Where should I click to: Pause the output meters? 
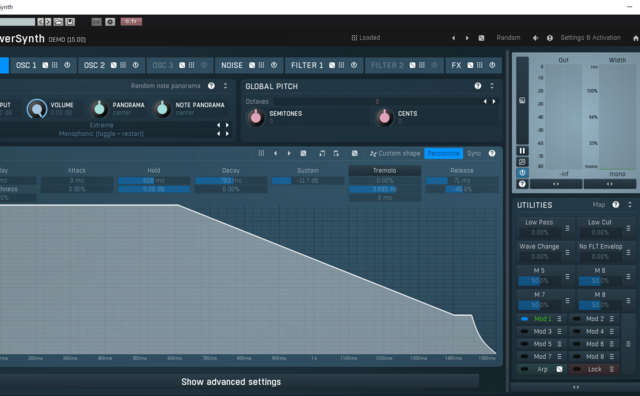(522, 151)
